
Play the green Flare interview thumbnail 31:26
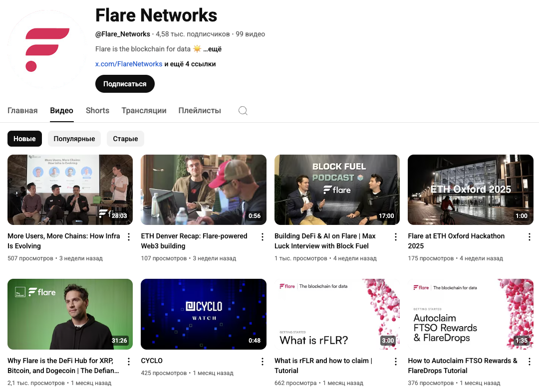coord(70,314)
